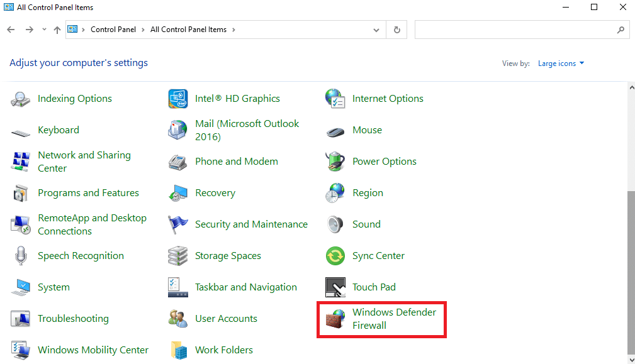Go up one level with Up arrow

[57, 30]
